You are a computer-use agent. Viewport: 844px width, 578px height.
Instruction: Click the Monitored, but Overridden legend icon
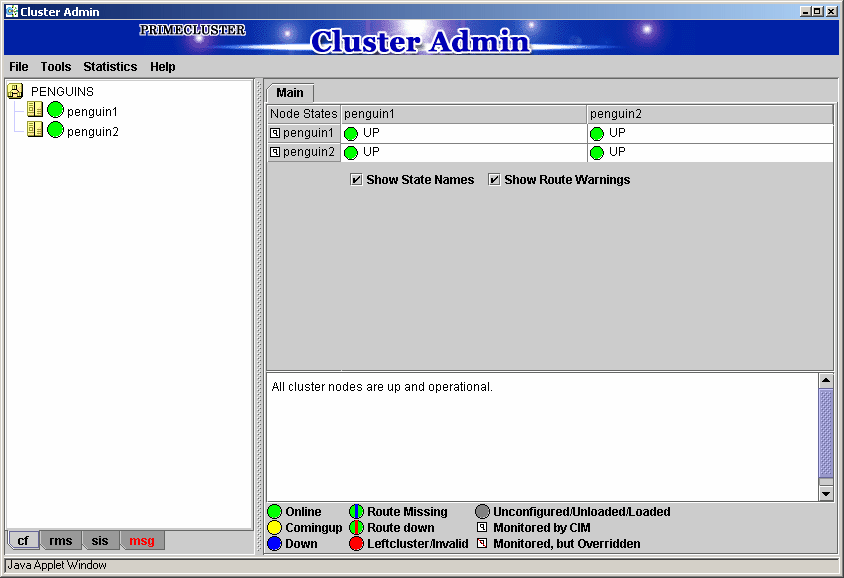482,544
